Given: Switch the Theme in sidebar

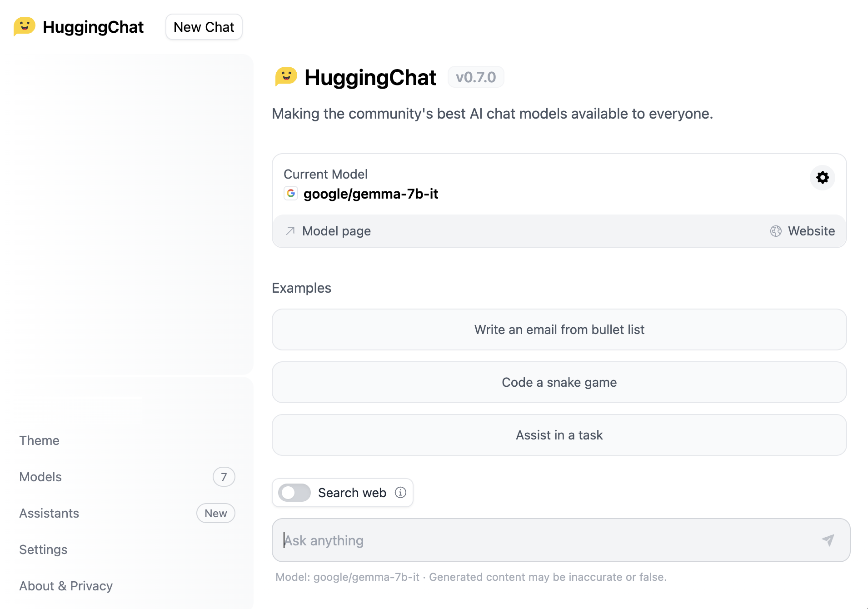Looking at the screenshot, I should point(39,440).
